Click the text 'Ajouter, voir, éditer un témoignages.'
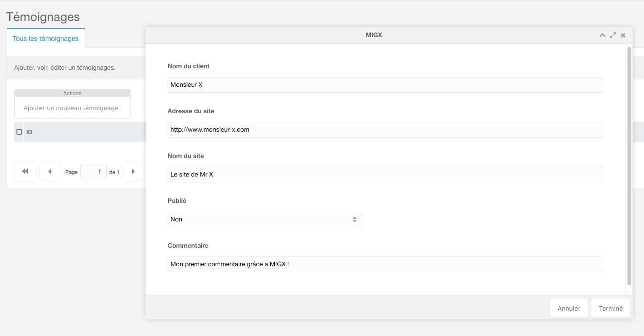Viewport: 644px width, 336px height. [x=65, y=67]
